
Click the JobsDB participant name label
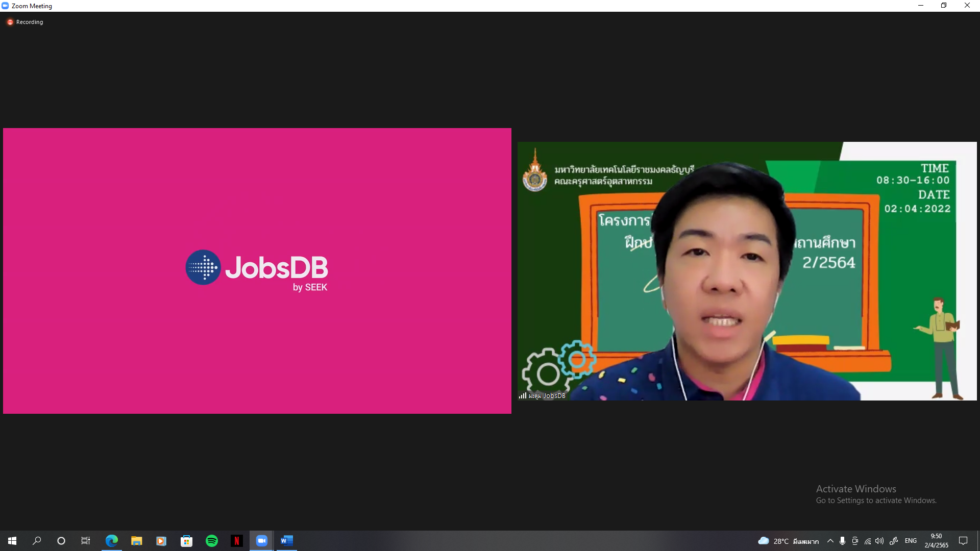[x=547, y=395]
